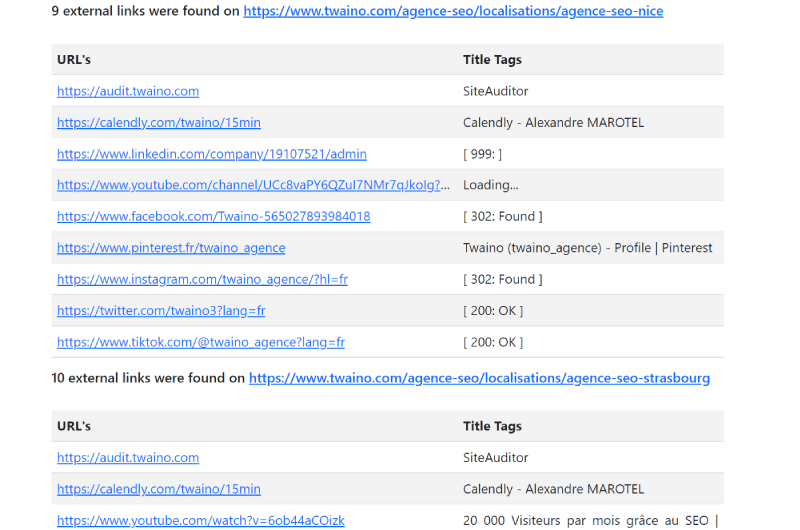Open audit.twaino.com link in Nice table
800x530 pixels.
[128, 91]
